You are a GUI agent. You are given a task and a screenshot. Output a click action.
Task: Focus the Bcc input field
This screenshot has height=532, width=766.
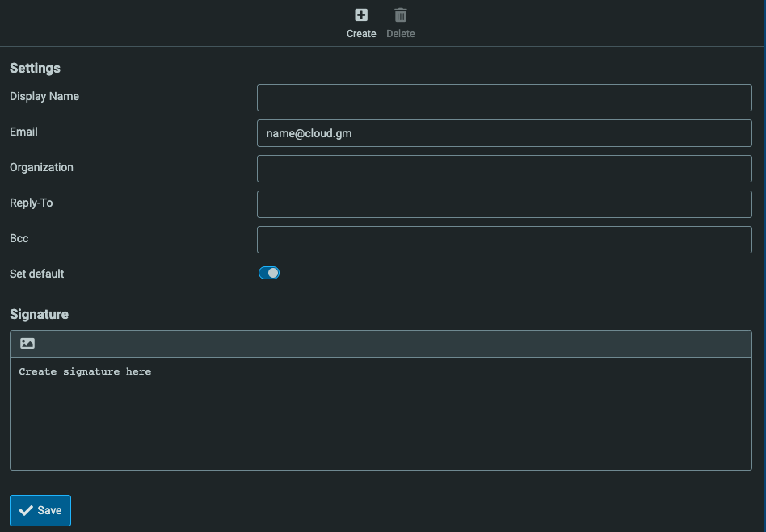click(503, 240)
